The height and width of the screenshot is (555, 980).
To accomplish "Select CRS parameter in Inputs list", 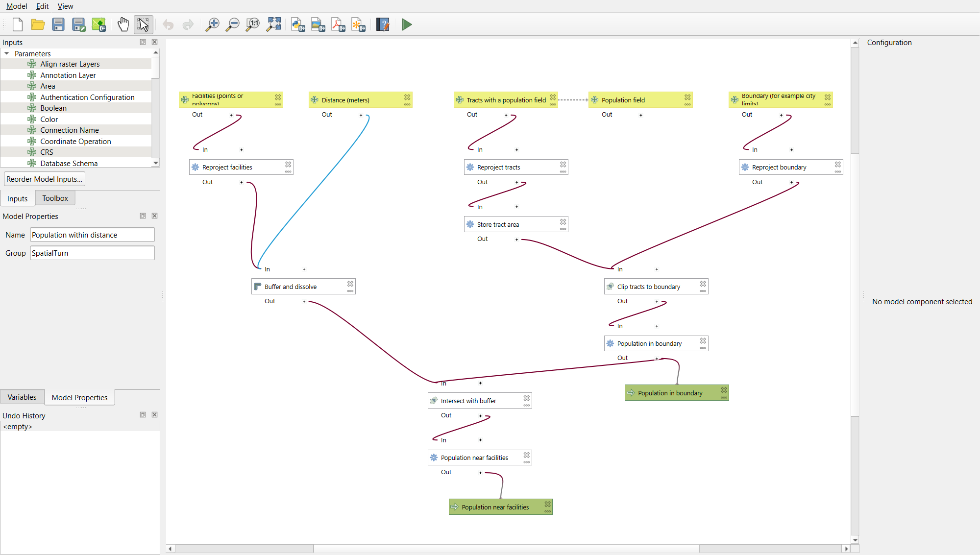I will (47, 152).
